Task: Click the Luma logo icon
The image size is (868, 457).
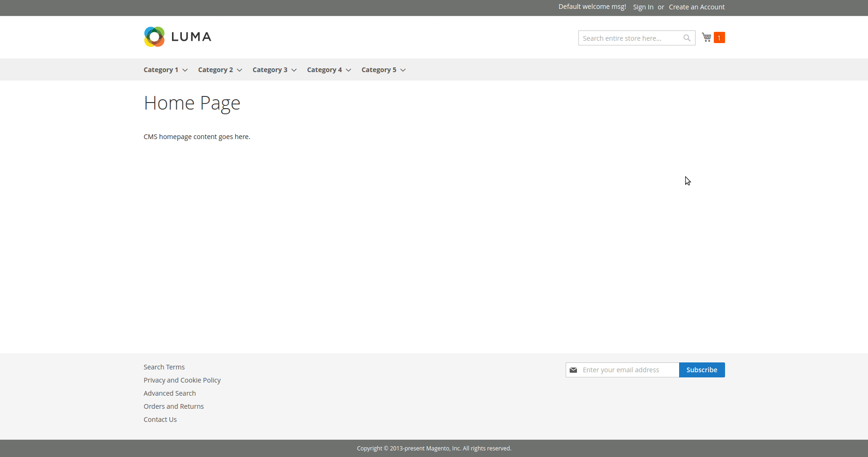Action: pos(154,37)
